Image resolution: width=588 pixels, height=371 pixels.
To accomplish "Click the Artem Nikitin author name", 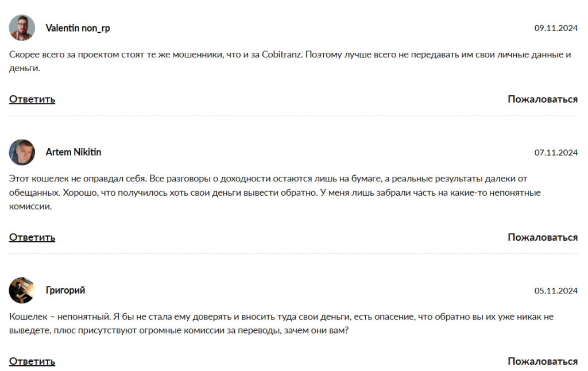I will point(73,152).
